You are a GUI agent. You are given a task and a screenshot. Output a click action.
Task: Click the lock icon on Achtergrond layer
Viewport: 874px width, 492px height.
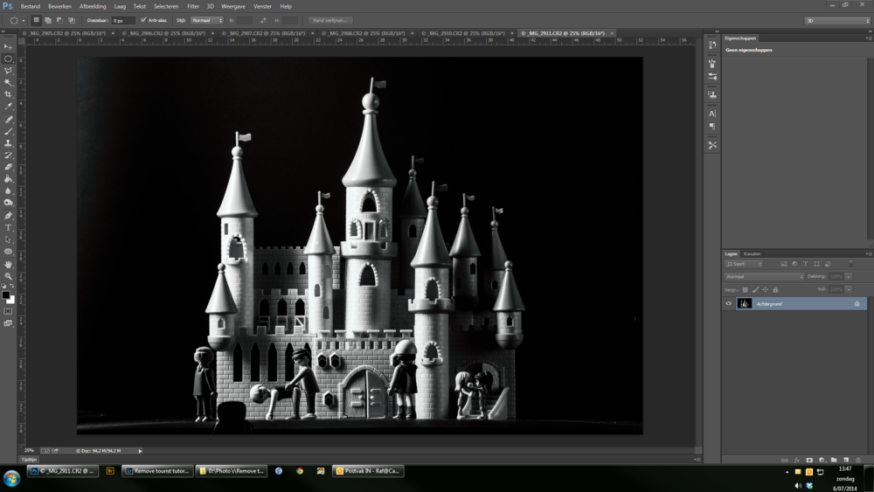[x=857, y=303]
